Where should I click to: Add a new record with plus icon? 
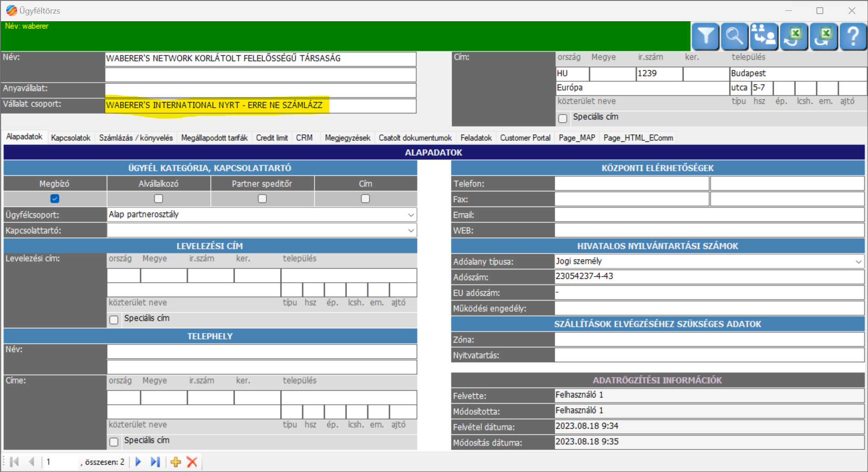pos(176,462)
